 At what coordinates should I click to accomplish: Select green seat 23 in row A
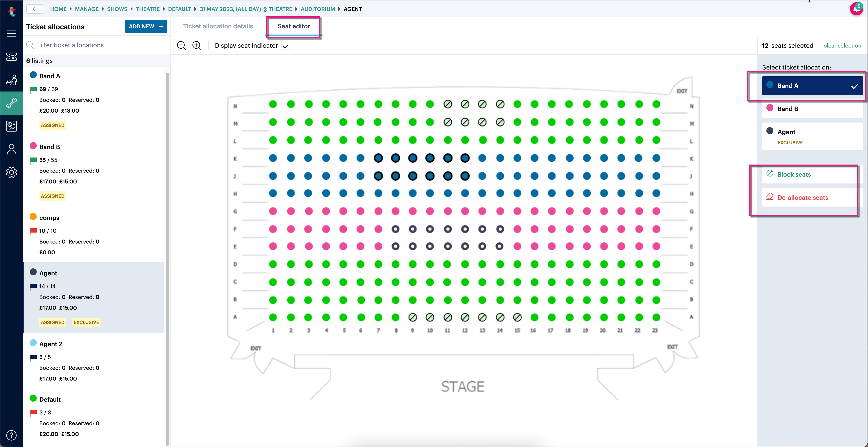click(x=656, y=317)
